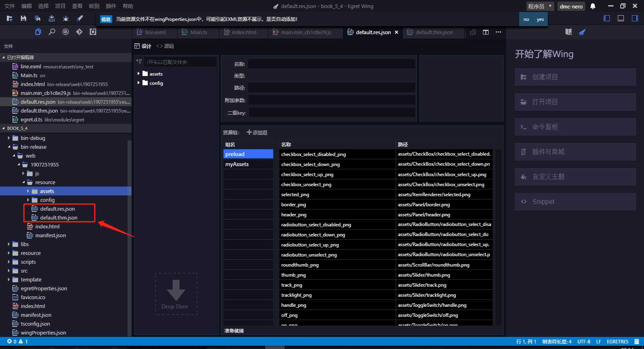Expand the assets folder in resource panel
The height and width of the screenshot is (349, 644).
pyautogui.click(x=139, y=74)
